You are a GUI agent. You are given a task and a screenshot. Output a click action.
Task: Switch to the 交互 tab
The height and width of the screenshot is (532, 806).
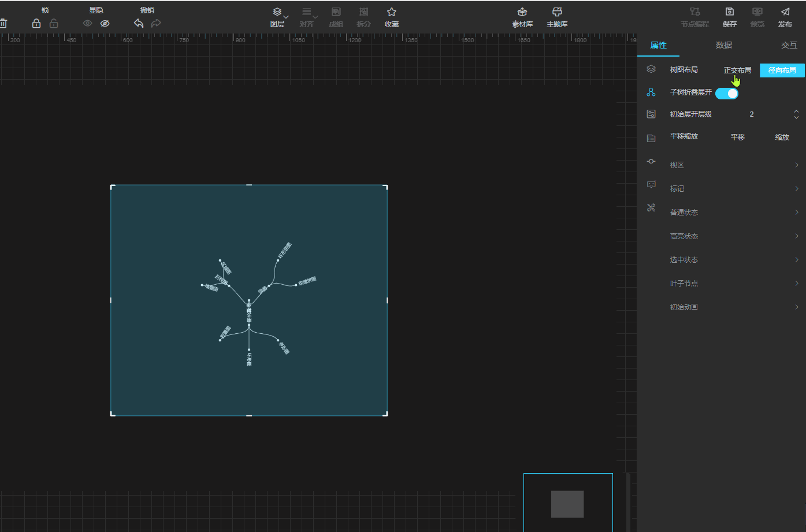point(789,45)
